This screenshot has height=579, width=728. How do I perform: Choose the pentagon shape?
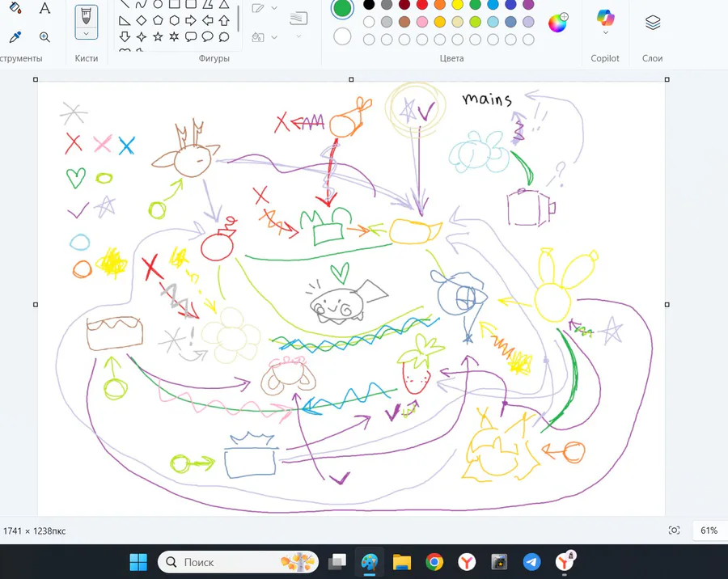click(158, 20)
